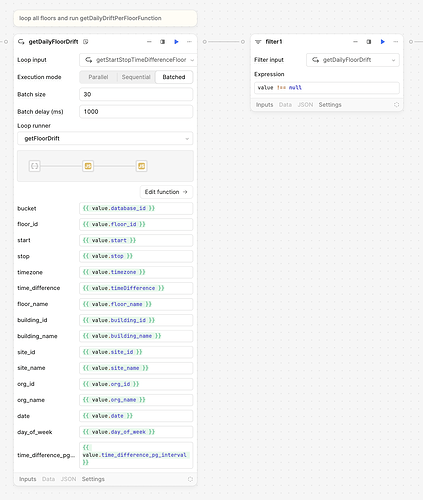Open the Filter input dropdown

[353, 60]
